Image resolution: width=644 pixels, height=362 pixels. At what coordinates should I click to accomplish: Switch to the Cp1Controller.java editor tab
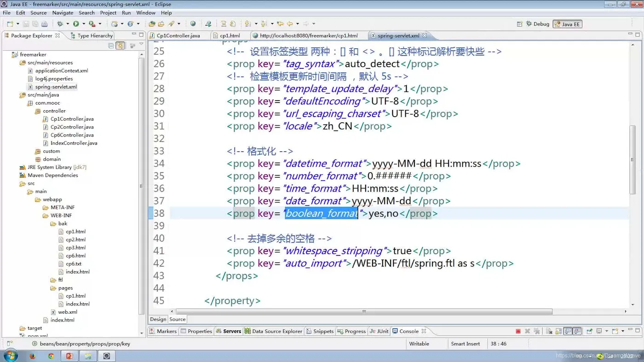(x=178, y=35)
